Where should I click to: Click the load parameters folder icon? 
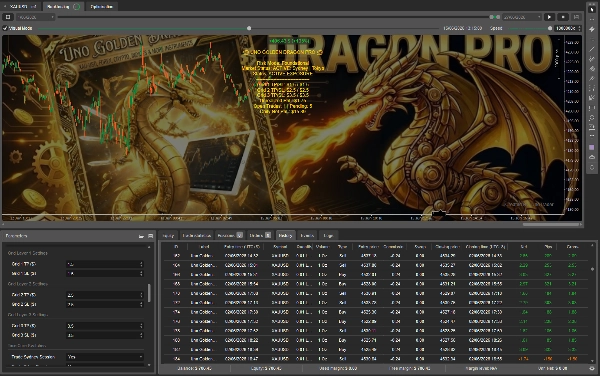coord(141,236)
